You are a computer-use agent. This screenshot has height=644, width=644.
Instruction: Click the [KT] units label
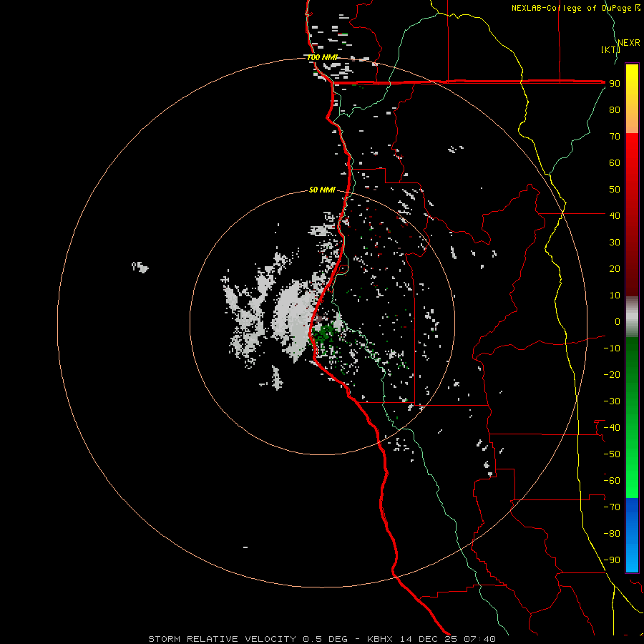coord(610,49)
